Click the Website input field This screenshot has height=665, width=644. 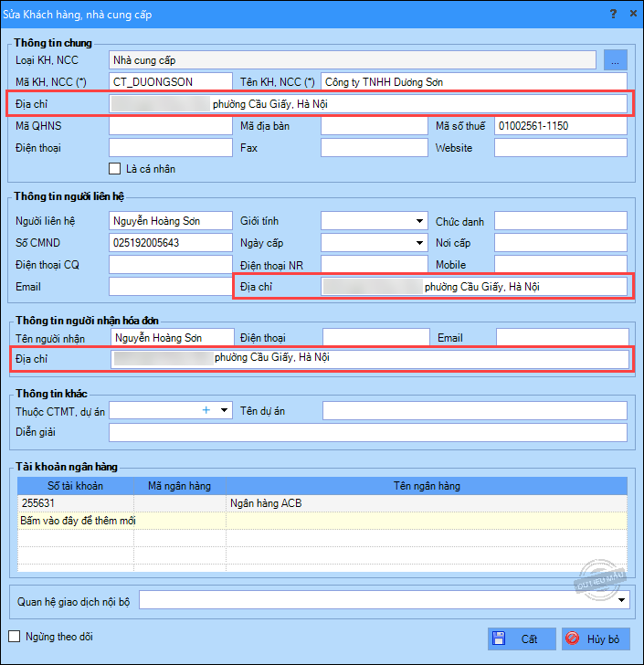click(561, 148)
